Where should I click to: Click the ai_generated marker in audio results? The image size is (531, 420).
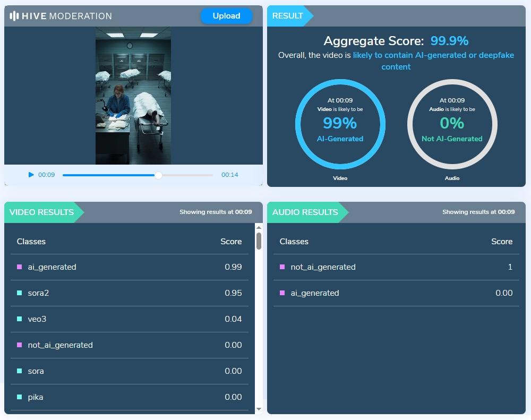pyautogui.click(x=282, y=293)
